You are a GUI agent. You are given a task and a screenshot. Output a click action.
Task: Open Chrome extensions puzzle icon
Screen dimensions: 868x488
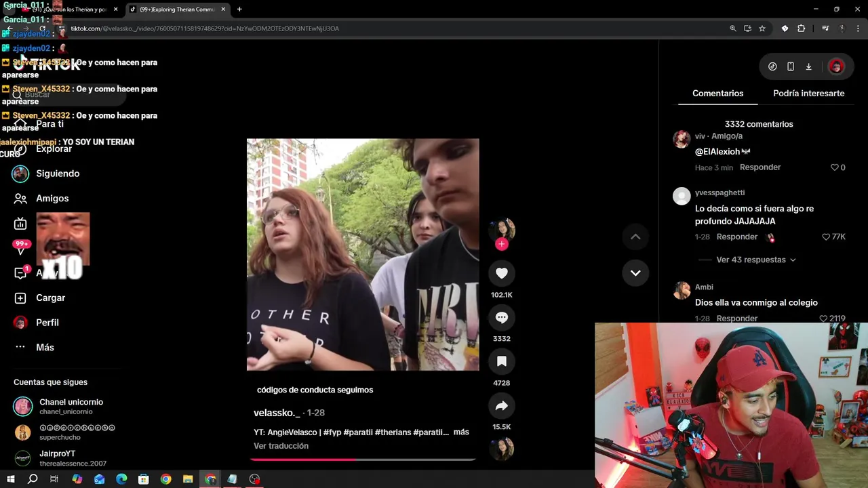pyautogui.click(x=801, y=28)
